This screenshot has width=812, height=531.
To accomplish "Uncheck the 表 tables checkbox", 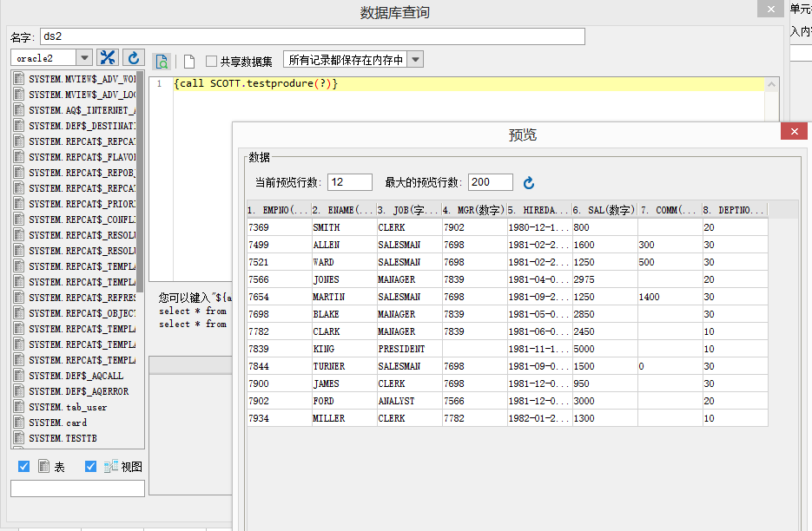I will coord(23,466).
